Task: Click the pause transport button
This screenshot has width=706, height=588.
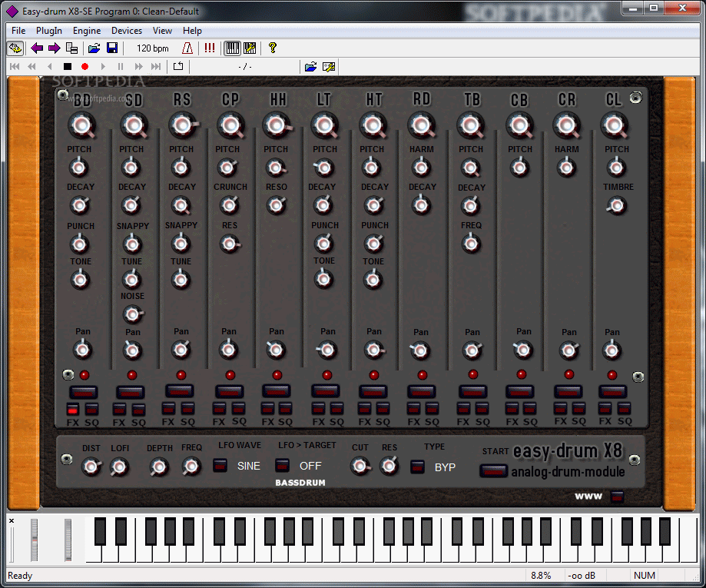Action: (120, 67)
